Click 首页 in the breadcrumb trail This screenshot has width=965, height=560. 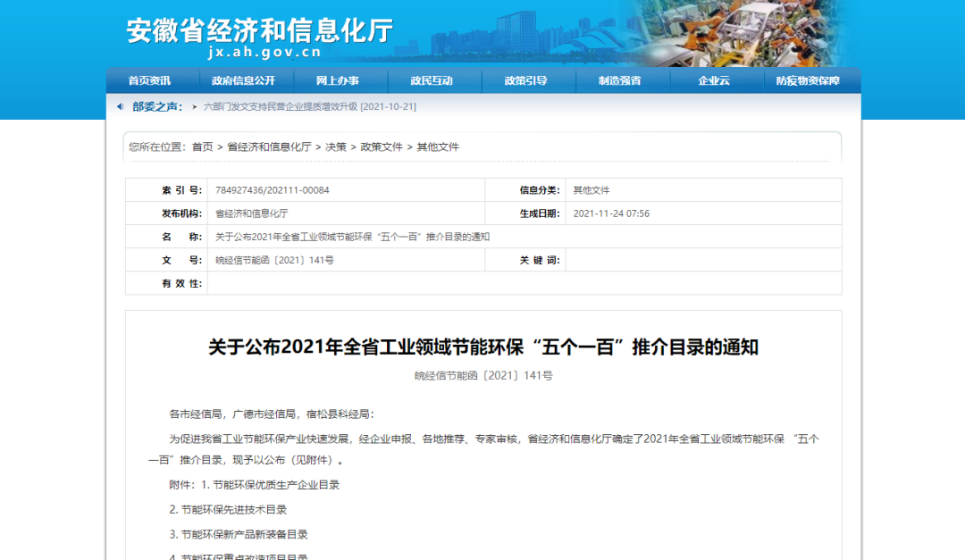coord(203,146)
